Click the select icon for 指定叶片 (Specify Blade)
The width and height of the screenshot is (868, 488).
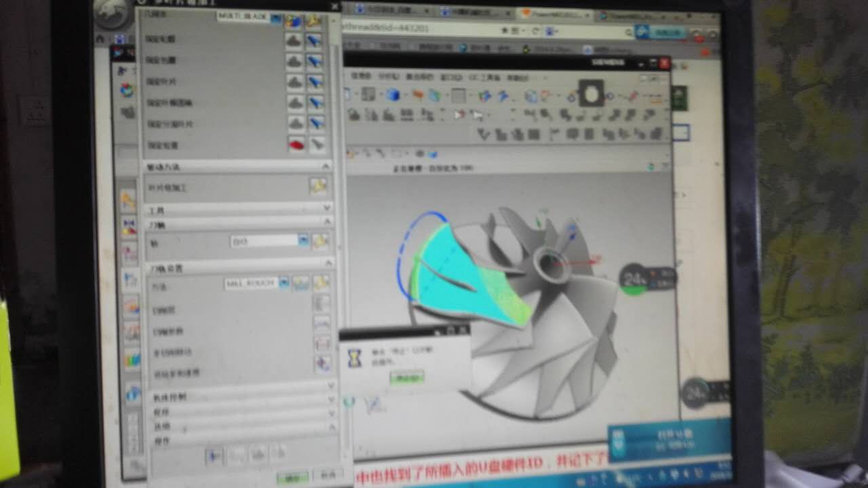(294, 82)
